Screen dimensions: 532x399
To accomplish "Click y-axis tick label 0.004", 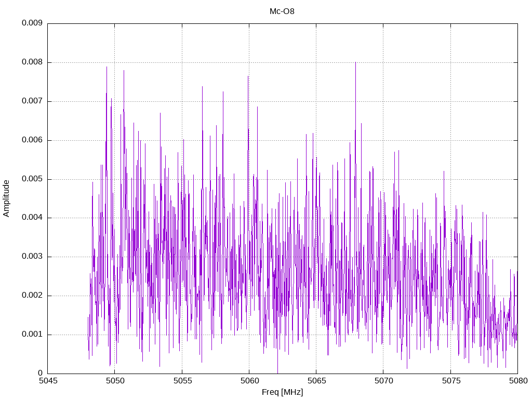I will [x=32, y=218].
